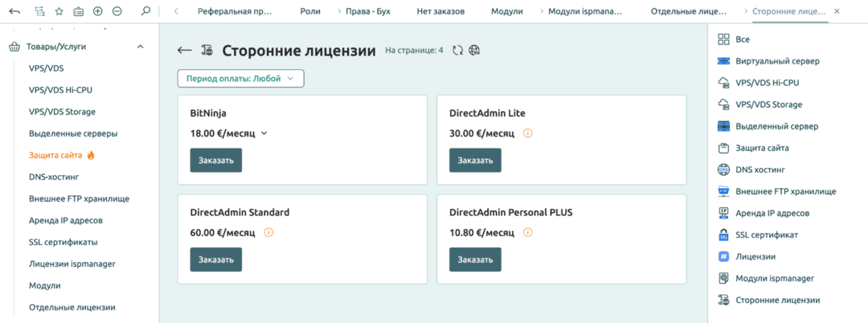868x323 pixels.
Task: Click the back arrow icon in top toolbar
Action: coord(15,11)
